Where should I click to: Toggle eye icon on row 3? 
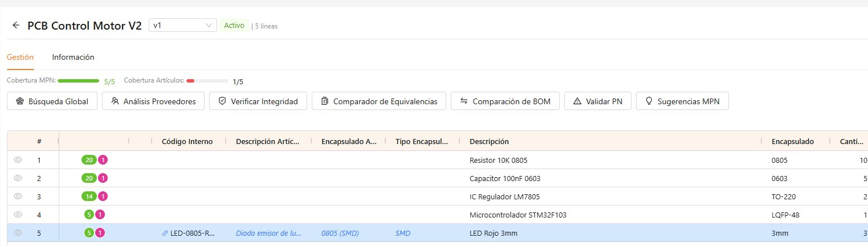[x=18, y=196]
